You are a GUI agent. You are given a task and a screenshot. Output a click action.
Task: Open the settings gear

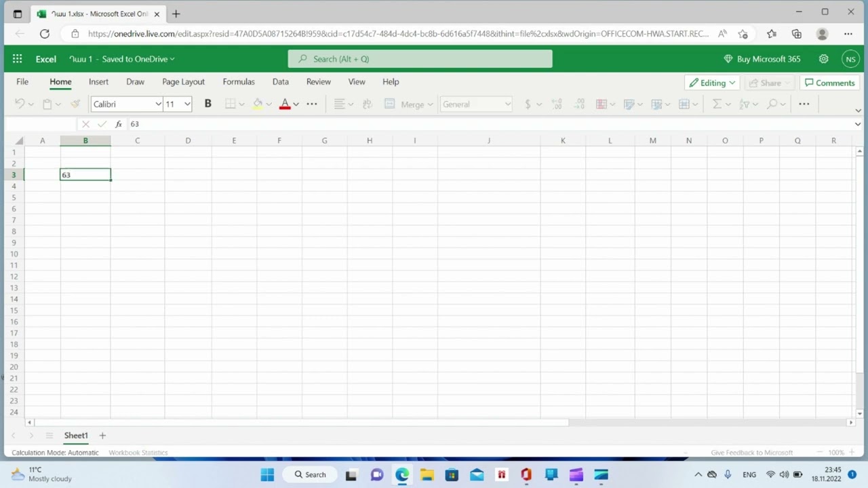[x=823, y=59]
